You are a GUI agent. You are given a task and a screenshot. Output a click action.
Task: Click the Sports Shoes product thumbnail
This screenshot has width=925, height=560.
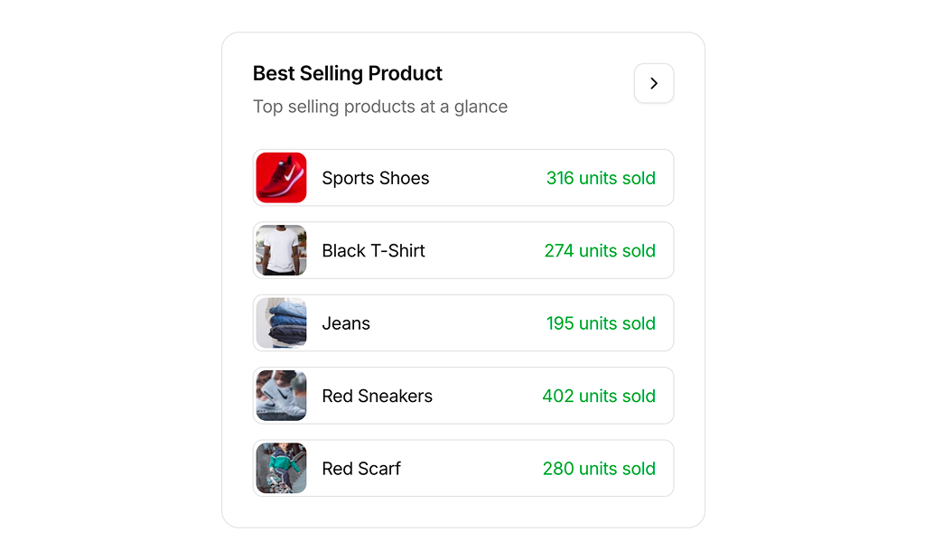[x=281, y=178]
